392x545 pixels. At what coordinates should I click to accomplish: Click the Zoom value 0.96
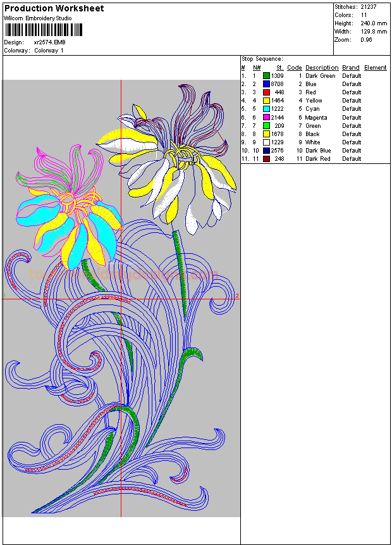[x=366, y=40]
